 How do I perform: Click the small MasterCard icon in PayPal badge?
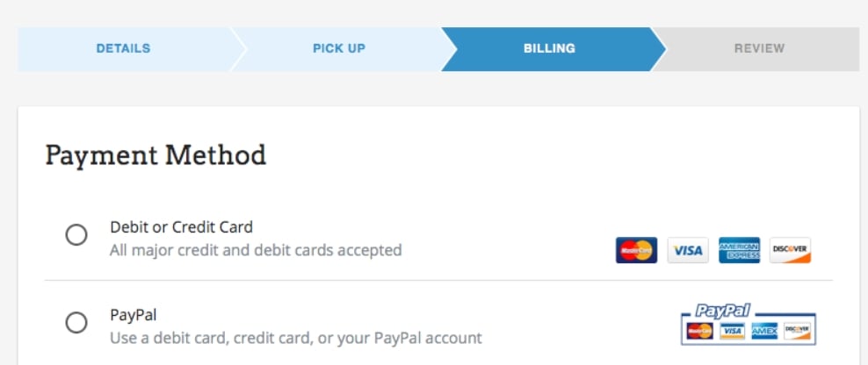[x=699, y=331]
